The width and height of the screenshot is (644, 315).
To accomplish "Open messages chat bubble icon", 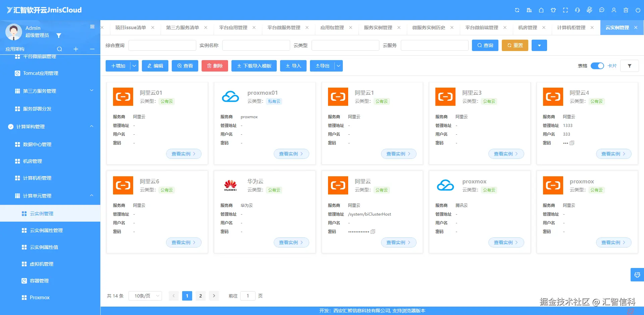I will pos(602,10).
